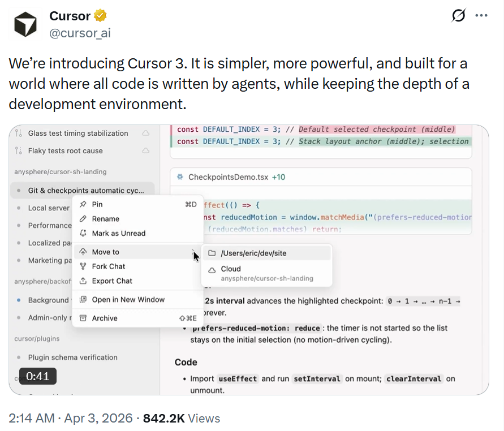Screen dimensions: 504x431
Task: Select Open in New Window
Action: click(128, 300)
